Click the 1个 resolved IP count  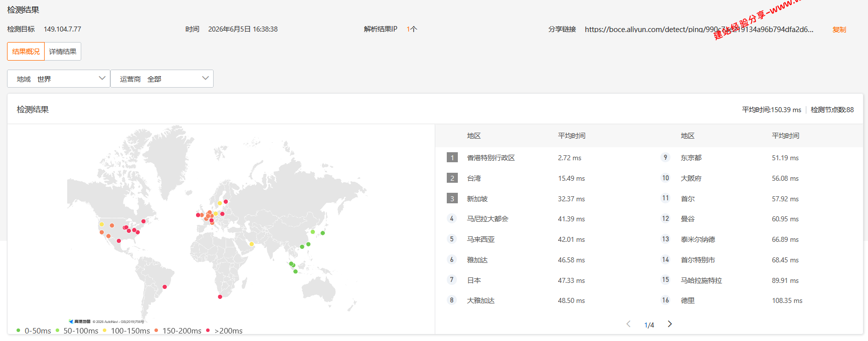[412, 29]
